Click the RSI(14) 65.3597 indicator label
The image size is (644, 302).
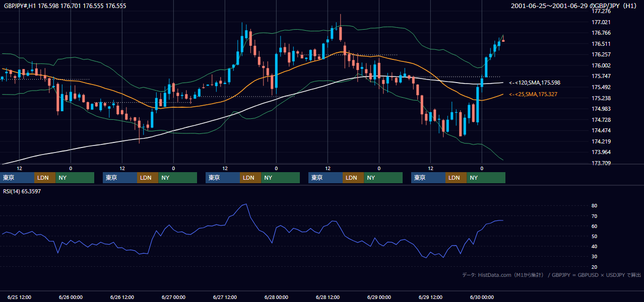pyautogui.click(x=22, y=191)
